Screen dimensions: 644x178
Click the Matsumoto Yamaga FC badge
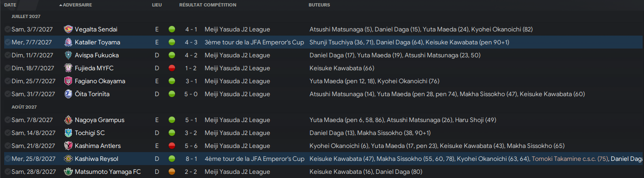pos(68,172)
